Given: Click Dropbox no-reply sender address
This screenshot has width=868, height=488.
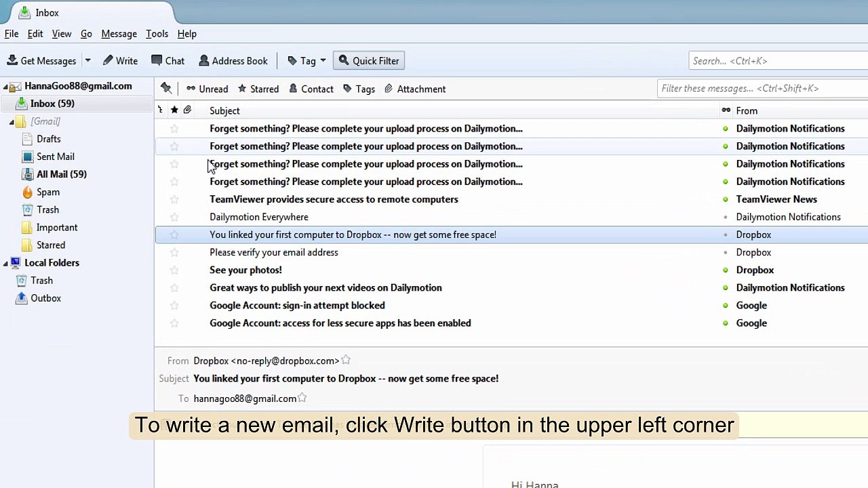Looking at the screenshot, I should 267,361.
